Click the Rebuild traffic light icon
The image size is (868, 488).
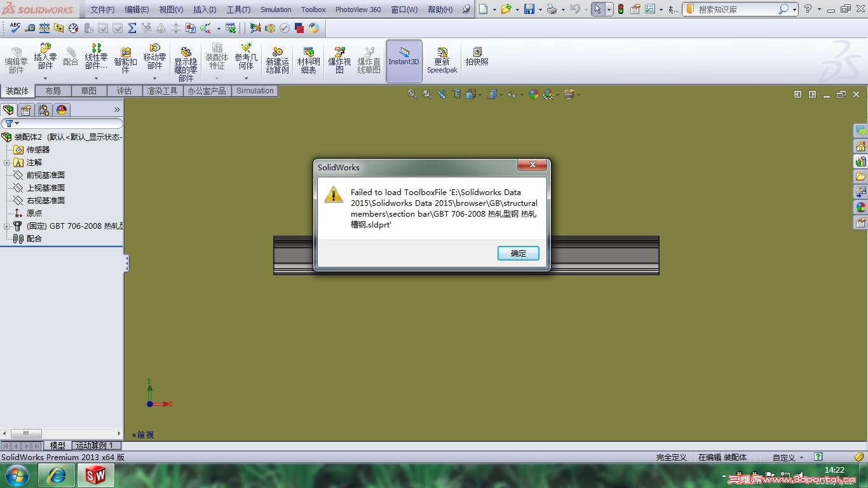(x=620, y=9)
